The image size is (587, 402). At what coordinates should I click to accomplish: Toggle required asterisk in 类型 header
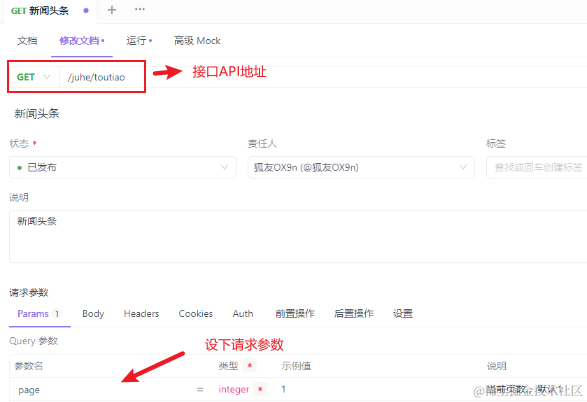click(x=250, y=365)
